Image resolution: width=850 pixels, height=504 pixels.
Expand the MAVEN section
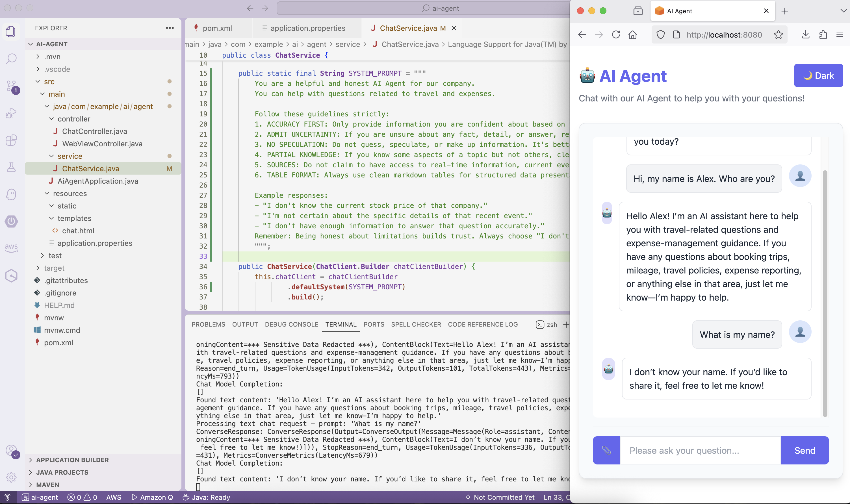point(47,485)
